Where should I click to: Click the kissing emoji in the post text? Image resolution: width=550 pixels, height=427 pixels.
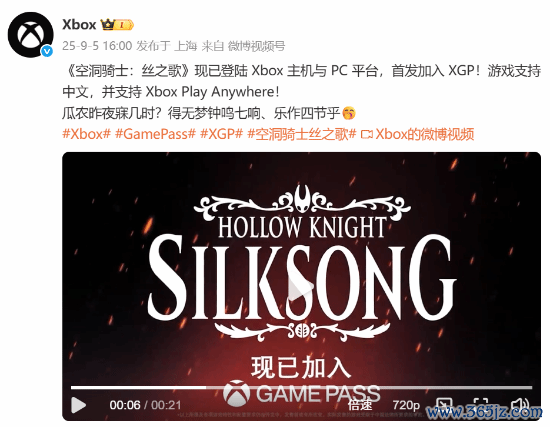tap(349, 113)
